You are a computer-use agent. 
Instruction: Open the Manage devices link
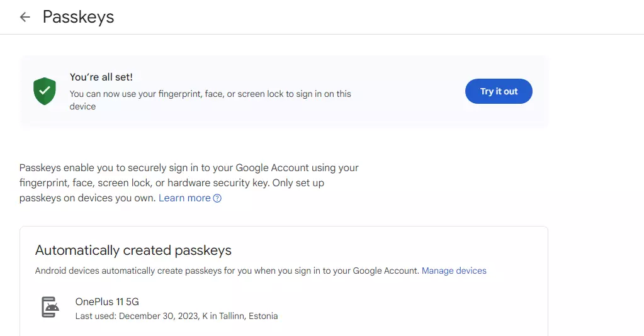pyautogui.click(x=453, y=271)
